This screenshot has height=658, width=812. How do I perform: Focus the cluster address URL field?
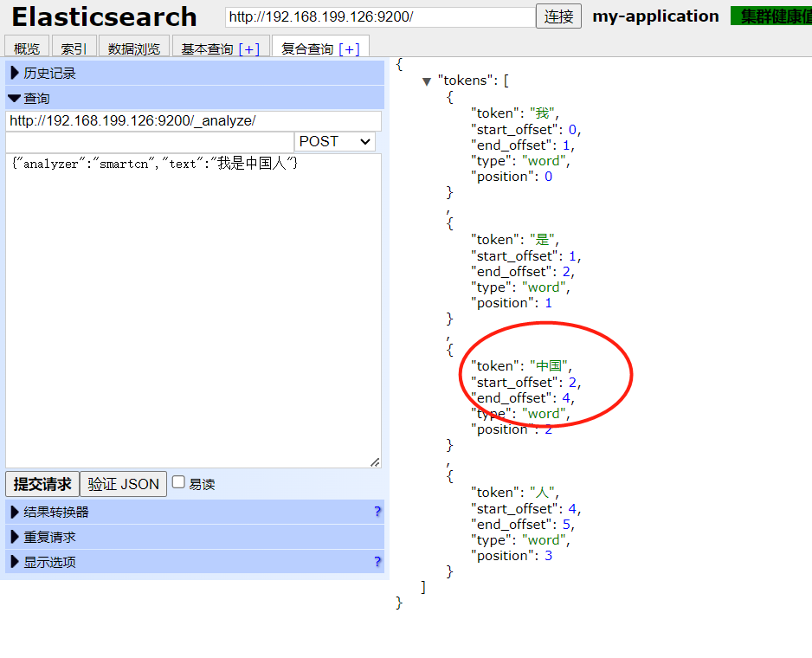click(x=379, y=17)
